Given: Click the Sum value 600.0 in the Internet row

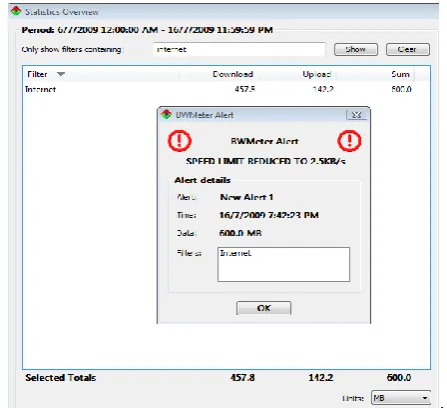Looking at the screenshot, I should point(401,89).
